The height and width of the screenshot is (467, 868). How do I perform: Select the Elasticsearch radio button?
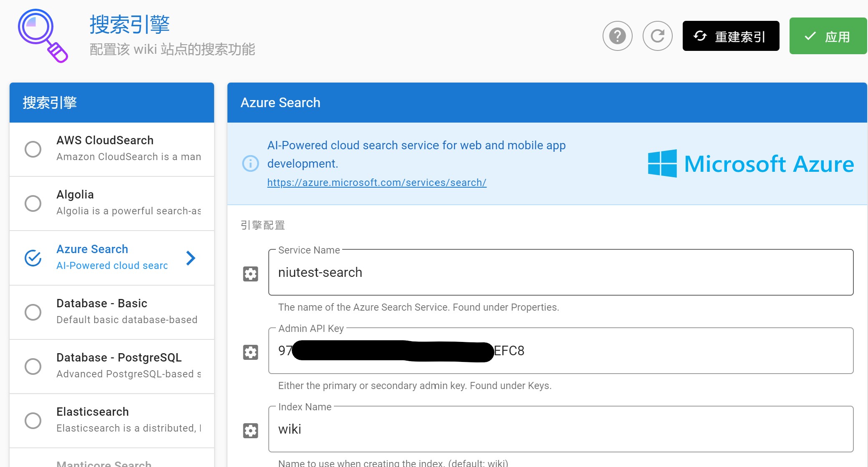pyautogui.click(x=33, y=420)
